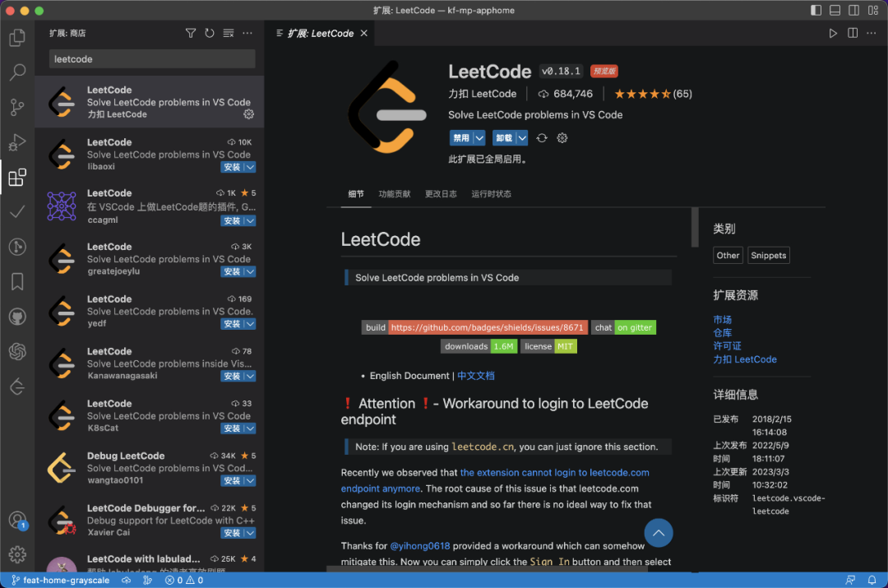Viewport: 888px width, 588px height.
Task: Click the Run play icon in editor toolbar
Action: coord(833,34)
